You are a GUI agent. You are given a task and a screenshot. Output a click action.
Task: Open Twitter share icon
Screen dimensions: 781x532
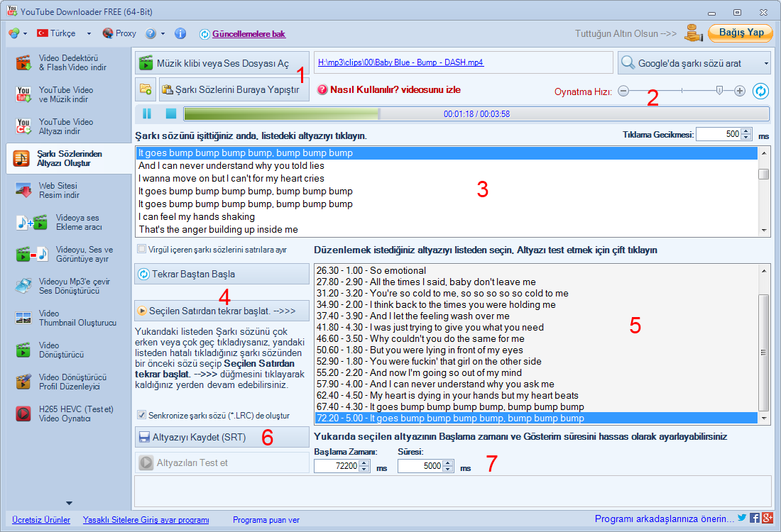742,519
